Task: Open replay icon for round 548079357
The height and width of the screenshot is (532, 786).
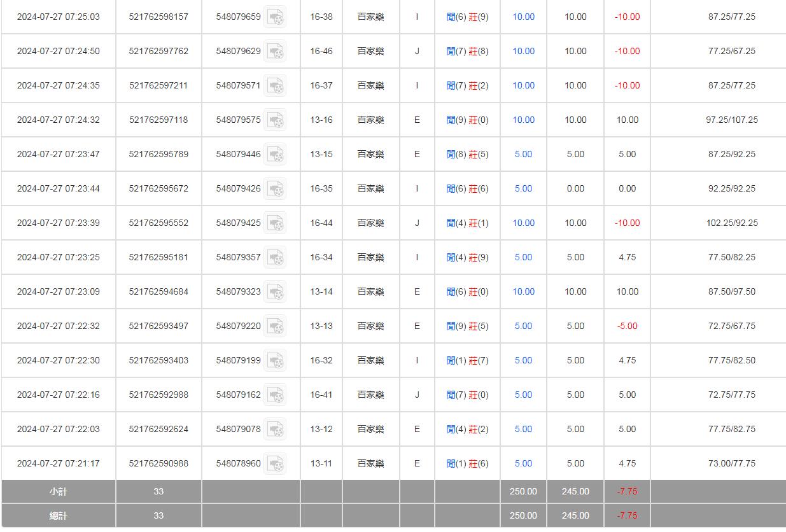Action: click(275, 258)
